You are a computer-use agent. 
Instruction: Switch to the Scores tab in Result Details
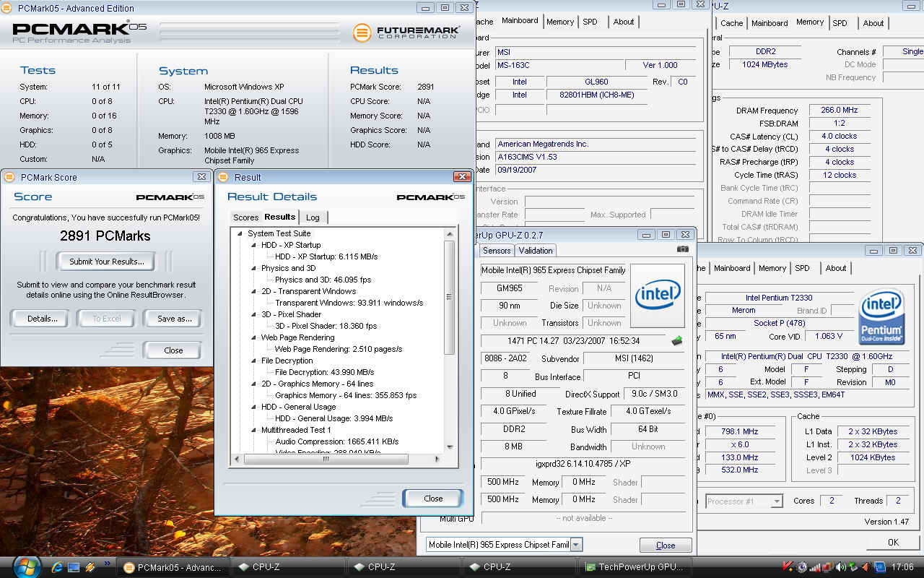point(245,217)
